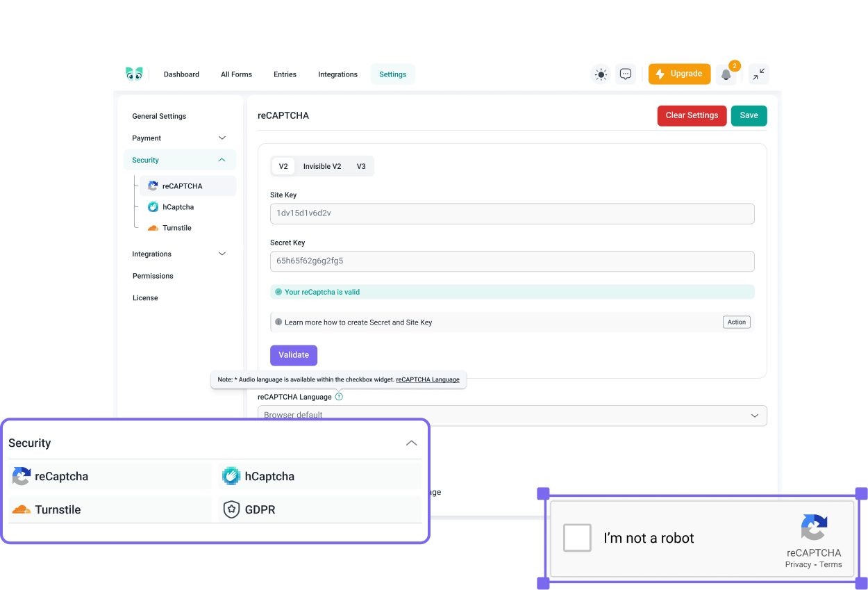Check the I'm not a robot checkbox
This screenshot has height=590, width=868.
point(577,538)
